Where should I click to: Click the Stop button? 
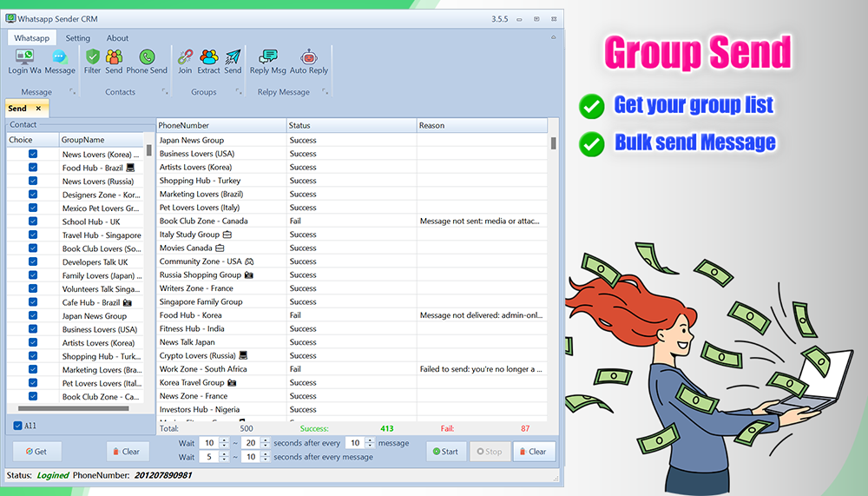click(x=490, y=451)
